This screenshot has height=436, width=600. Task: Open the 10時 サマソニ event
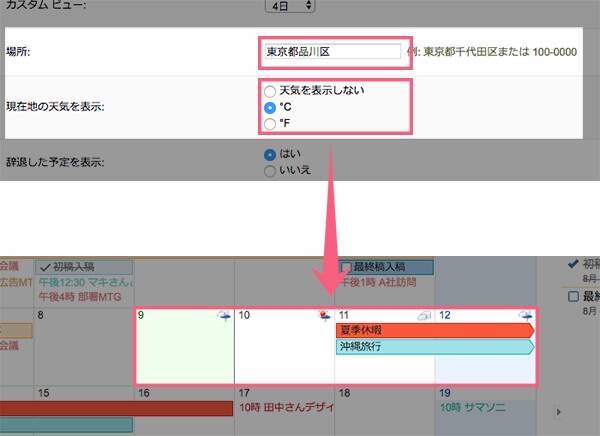(x=473, y=407)
